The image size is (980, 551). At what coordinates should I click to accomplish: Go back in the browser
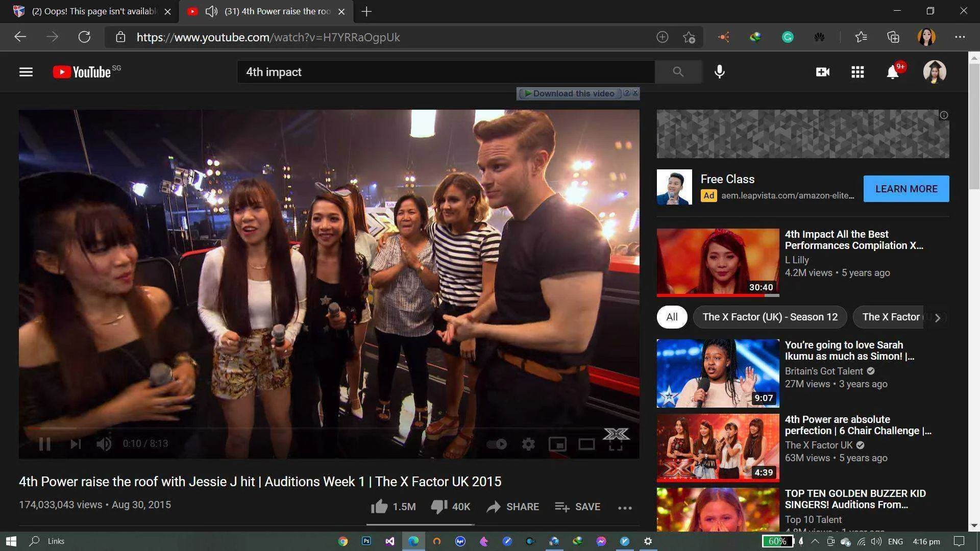point(20,37)
